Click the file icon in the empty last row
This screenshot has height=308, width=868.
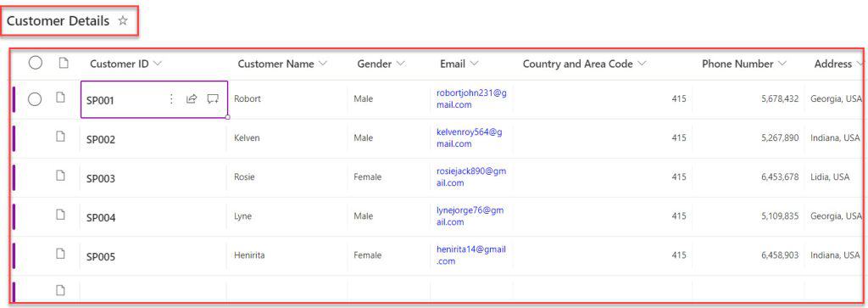(61, 289)
